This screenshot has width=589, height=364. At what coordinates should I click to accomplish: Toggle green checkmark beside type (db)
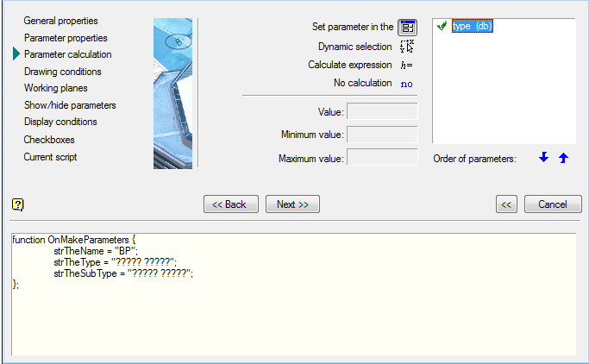(442, 27)
